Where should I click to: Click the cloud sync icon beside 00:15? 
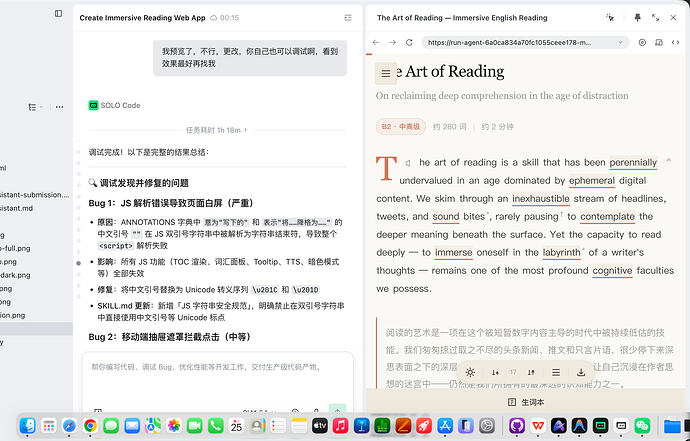(213, 18)
